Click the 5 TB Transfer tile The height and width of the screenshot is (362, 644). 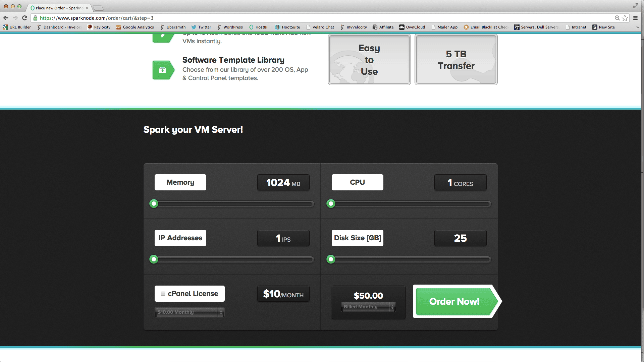click(x=456, y=60)
